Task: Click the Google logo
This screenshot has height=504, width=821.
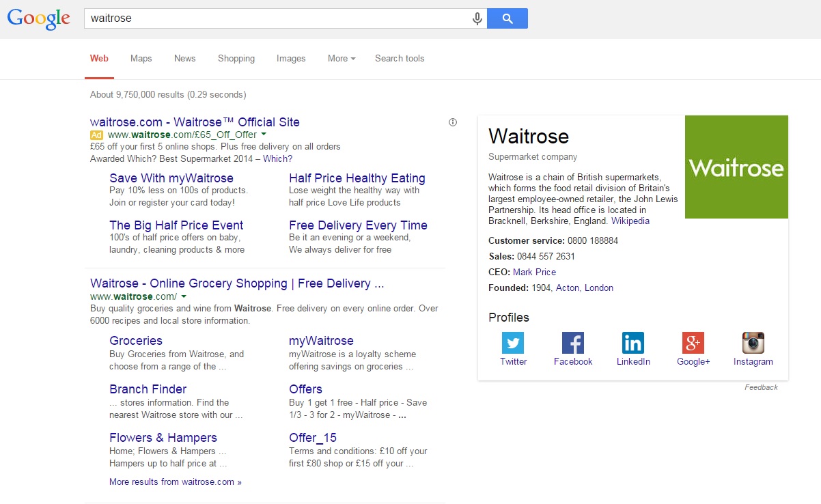Action: pos(38,19)
